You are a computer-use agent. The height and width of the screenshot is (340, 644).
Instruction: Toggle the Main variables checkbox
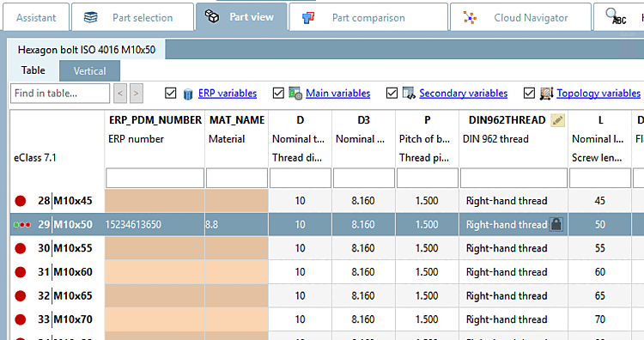[278, 94]
